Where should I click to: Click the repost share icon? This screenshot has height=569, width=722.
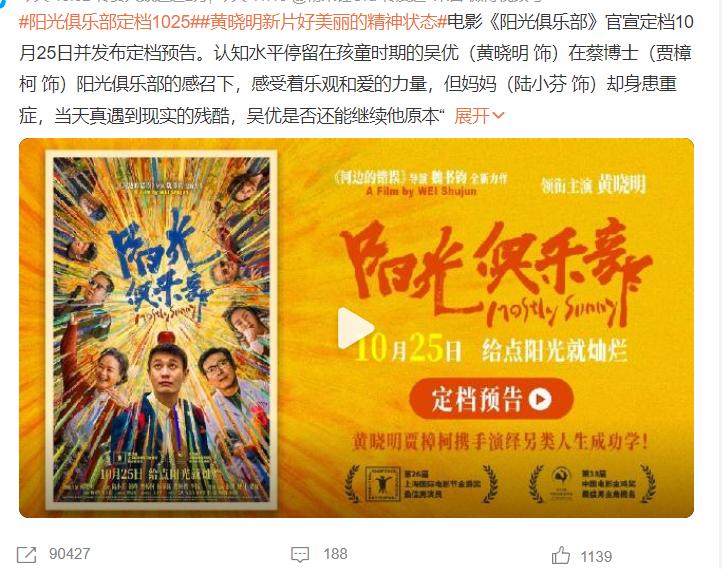(x=26, y=554)
